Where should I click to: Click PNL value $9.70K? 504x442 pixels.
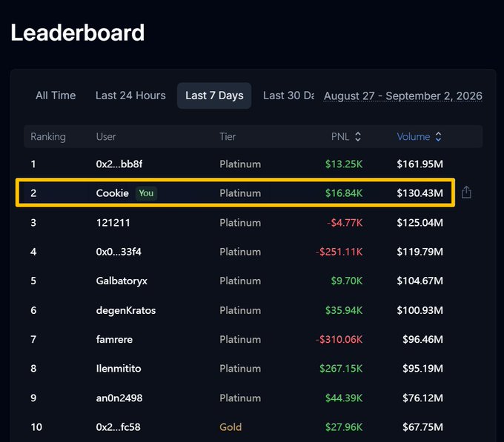pos(347,281)
